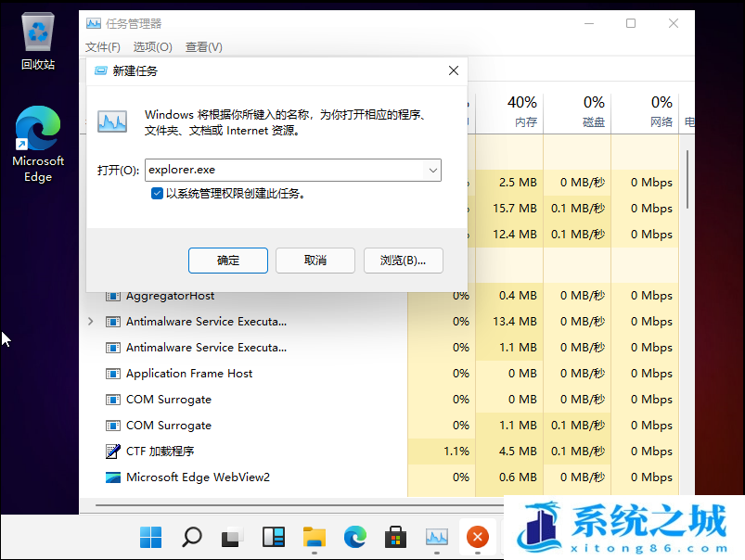Open Task View icon on taskbar

232,537
